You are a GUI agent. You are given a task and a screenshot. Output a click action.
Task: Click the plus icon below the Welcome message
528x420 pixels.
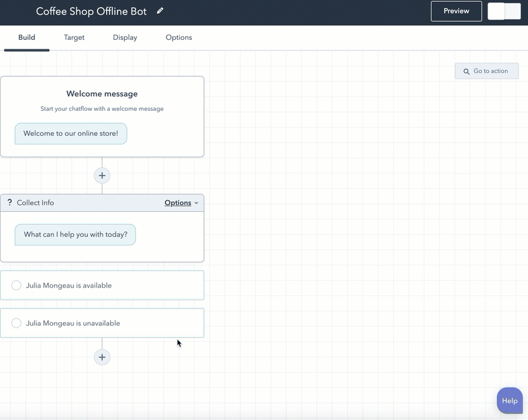point(102,175)
